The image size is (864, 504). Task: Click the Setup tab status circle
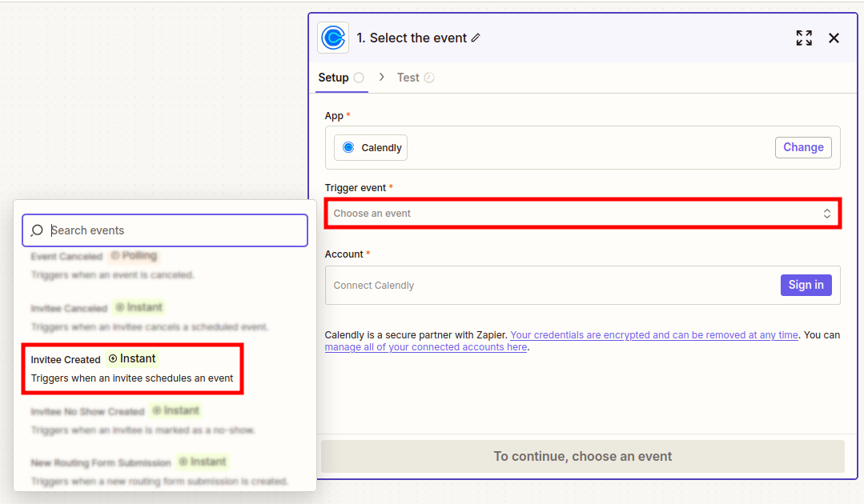(x=359, y=78)
